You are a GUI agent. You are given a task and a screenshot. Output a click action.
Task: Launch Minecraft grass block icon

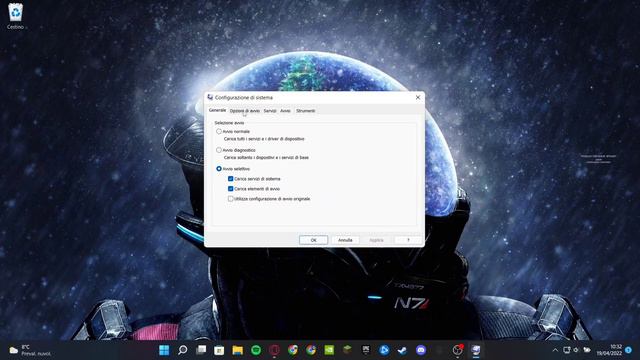click(x=347, y=350)
